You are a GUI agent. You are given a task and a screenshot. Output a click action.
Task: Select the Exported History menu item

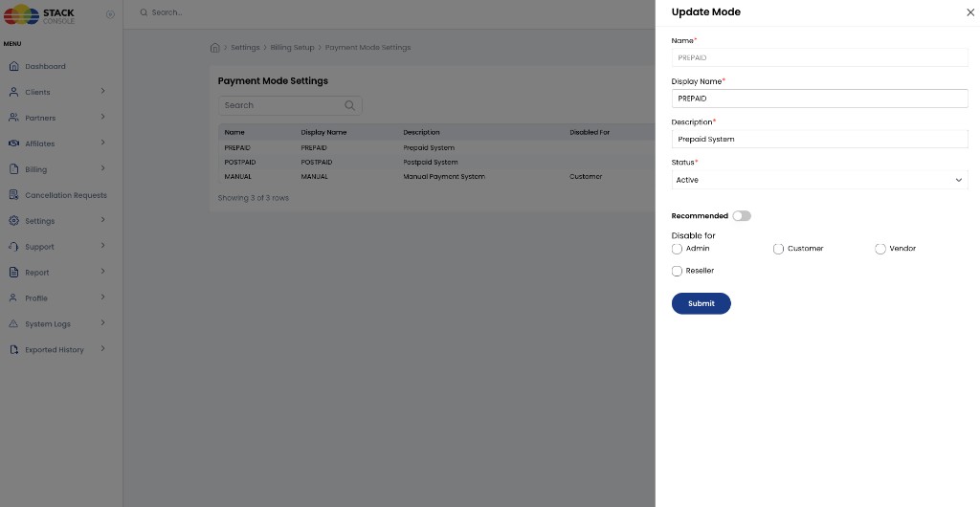coord(55,350)
